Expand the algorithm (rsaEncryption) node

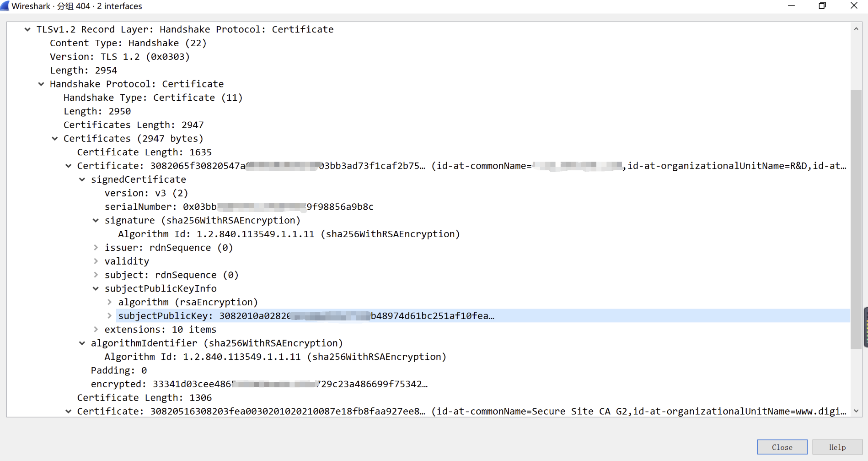[109, 302]
